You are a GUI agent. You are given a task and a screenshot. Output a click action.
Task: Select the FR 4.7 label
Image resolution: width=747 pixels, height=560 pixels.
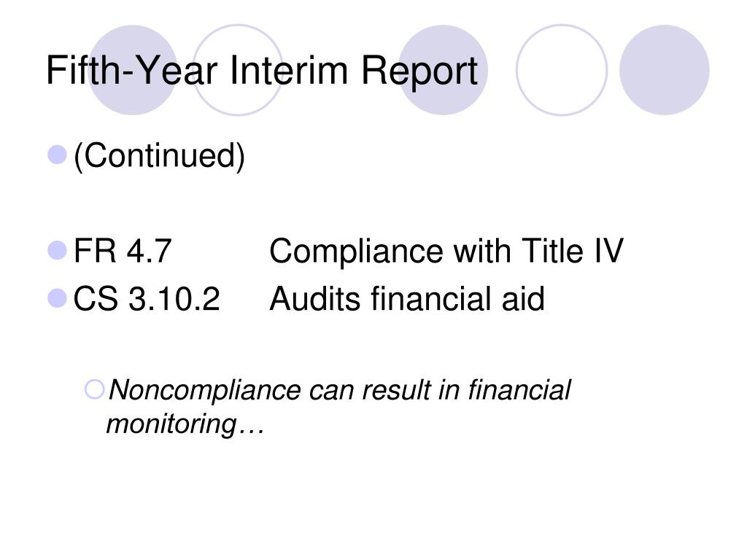click(x=122, y=251)
